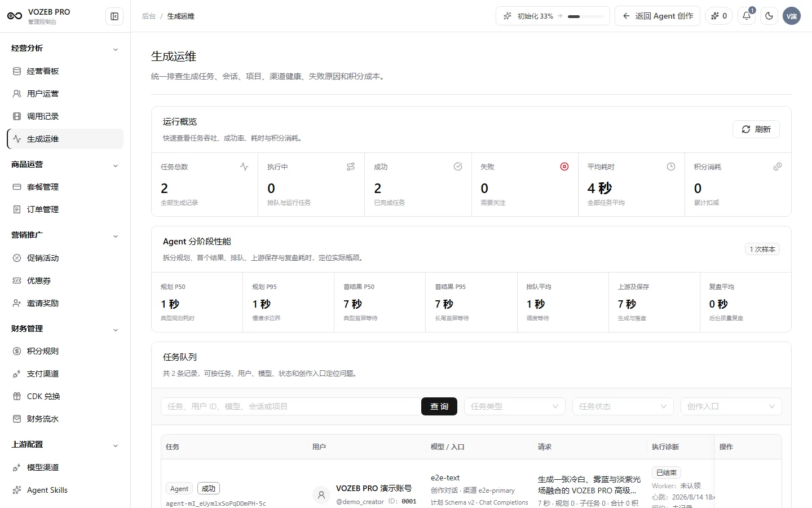Open 套餐管理 in sidebar
812x508 pixels.
click(65, 187)
